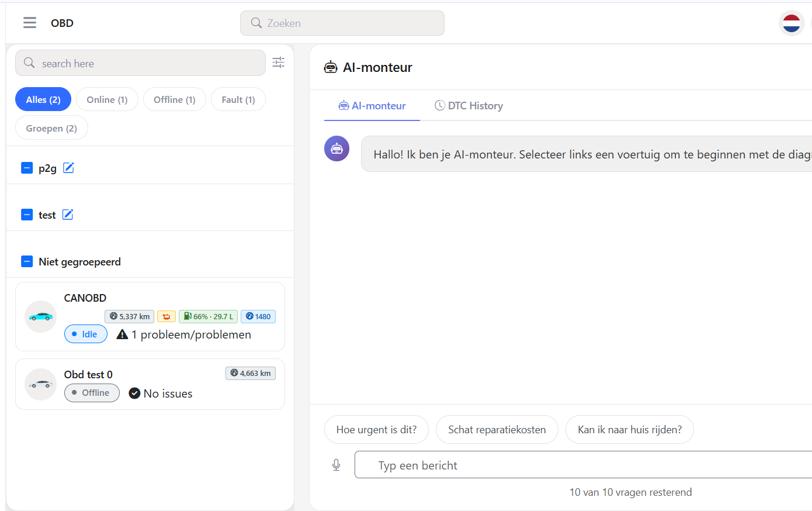Select the Fault (1) filter
The width and height of the screenshot is (812, 511).
(238, 99)
